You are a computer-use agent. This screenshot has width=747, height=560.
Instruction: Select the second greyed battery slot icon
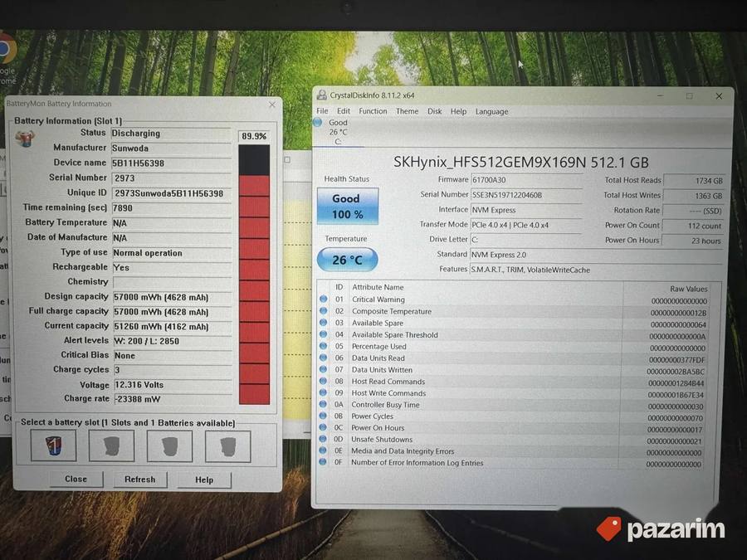tap(111, 446)
